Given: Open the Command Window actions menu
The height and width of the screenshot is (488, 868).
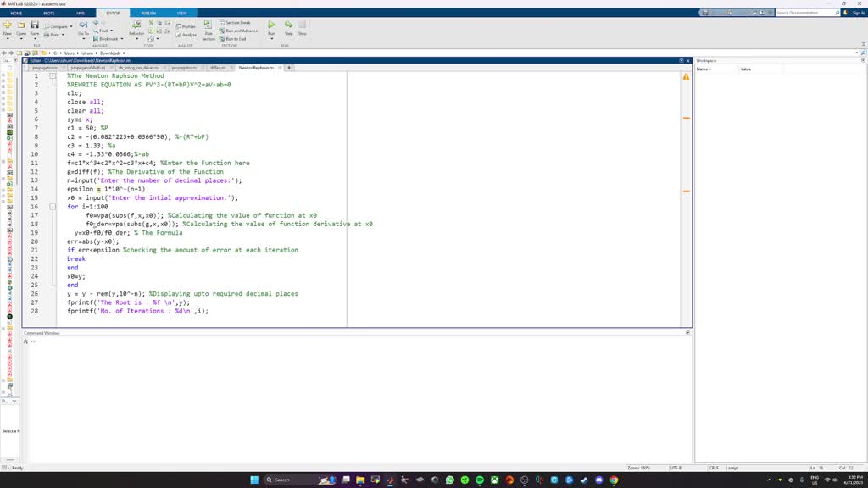Looking at the screenshot, I should click(x=687, y=333).
